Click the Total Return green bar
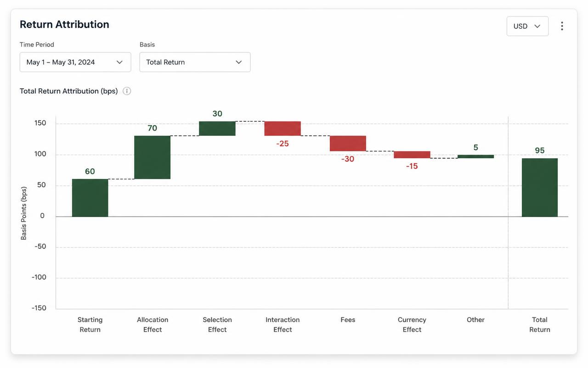The width and height of the screenshot is (588, 368). pyautogui.click(x=540, y=188)
